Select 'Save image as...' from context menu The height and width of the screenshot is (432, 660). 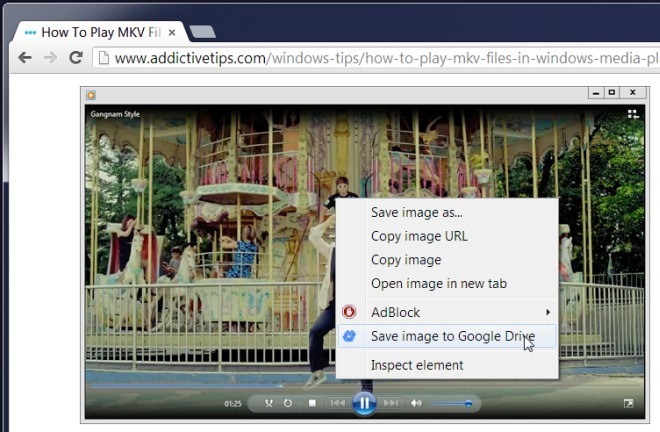[x=416, y=212]
